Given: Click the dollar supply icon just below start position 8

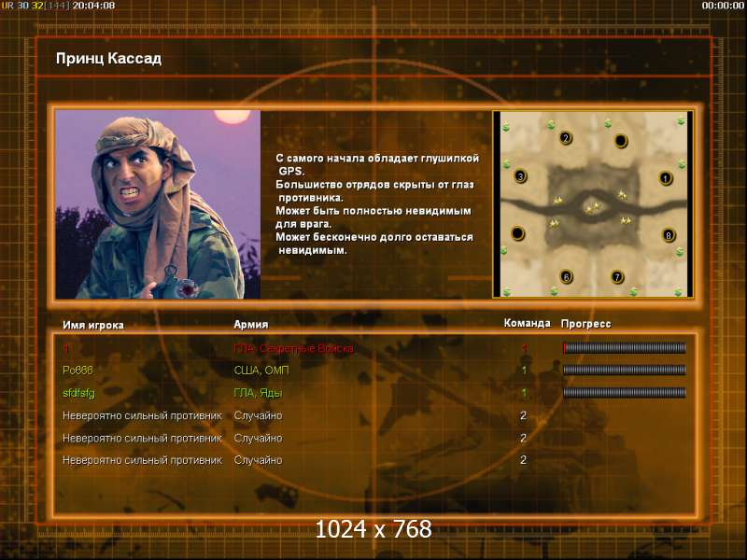Looking at the screenshot, I should pos(680,251).
